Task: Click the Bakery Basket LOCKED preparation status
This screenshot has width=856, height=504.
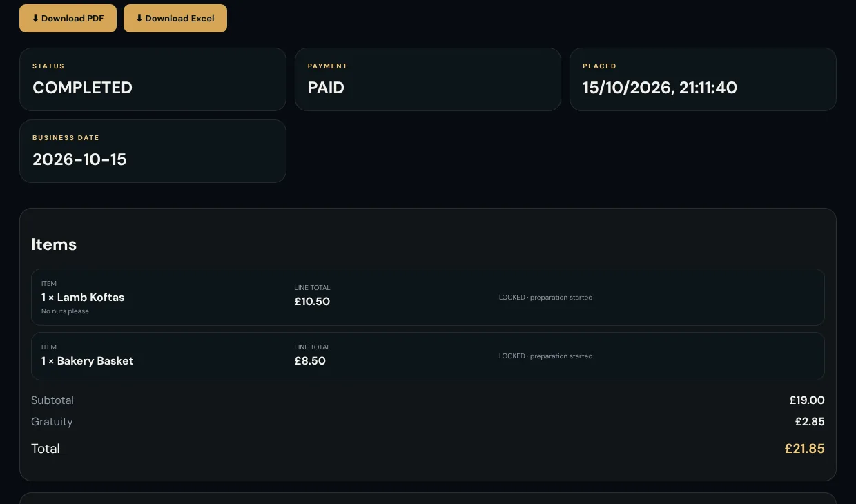Action: 545,356
